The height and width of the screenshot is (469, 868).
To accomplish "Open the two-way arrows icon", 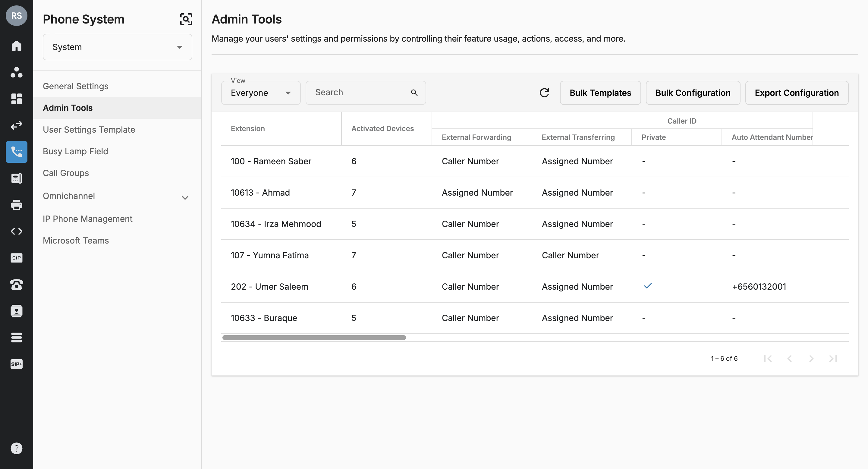I will click(17, 125).
